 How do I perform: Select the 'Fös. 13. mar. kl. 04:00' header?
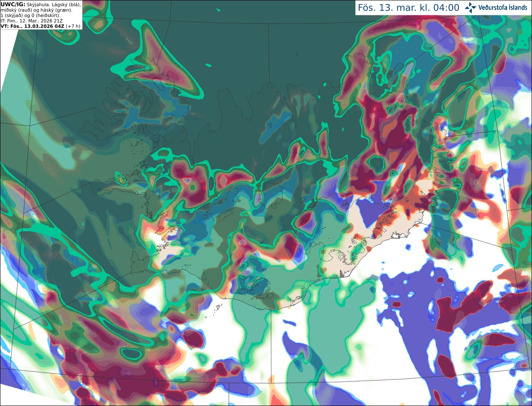coord(409,7)
